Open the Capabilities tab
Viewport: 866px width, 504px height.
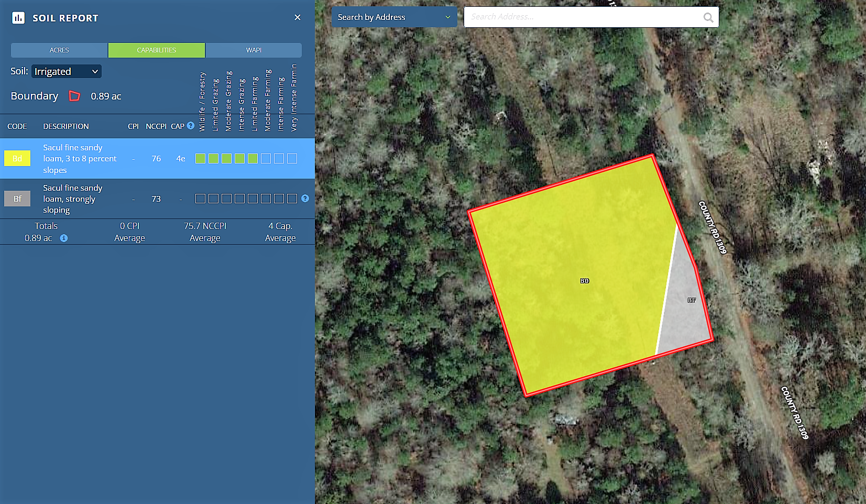[x=156, y=50]
